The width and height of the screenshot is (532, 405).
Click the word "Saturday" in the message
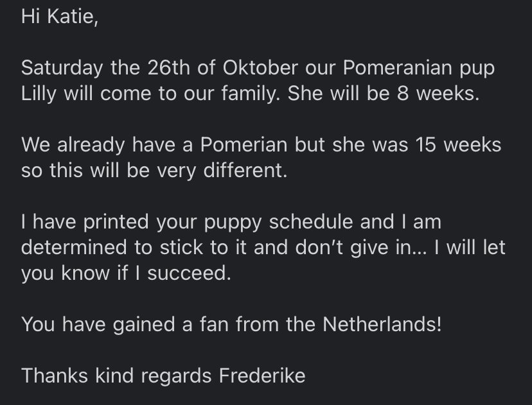(62, 68)
